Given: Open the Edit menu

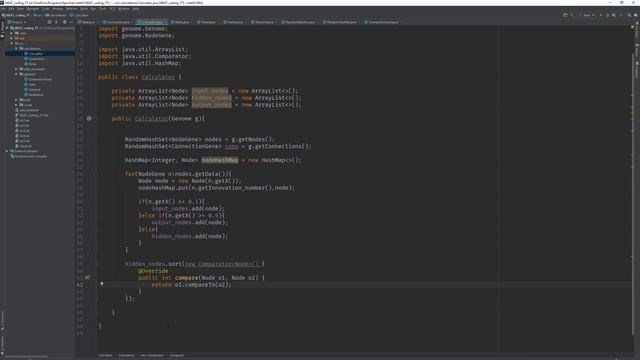Looking at the screenshot, I should [x=11, y=9].
